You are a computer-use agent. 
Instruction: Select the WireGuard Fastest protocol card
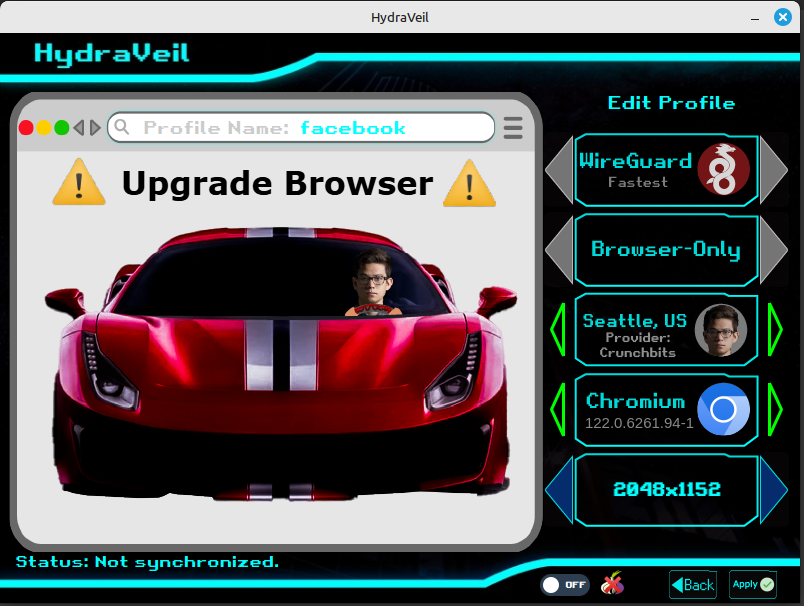pyautogui.click(x=666, y=170)
